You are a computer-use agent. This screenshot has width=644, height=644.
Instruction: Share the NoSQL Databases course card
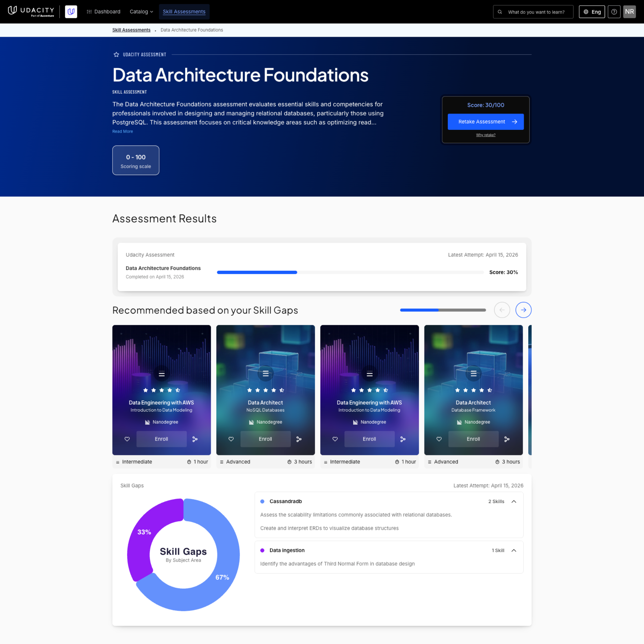(299, 439)
